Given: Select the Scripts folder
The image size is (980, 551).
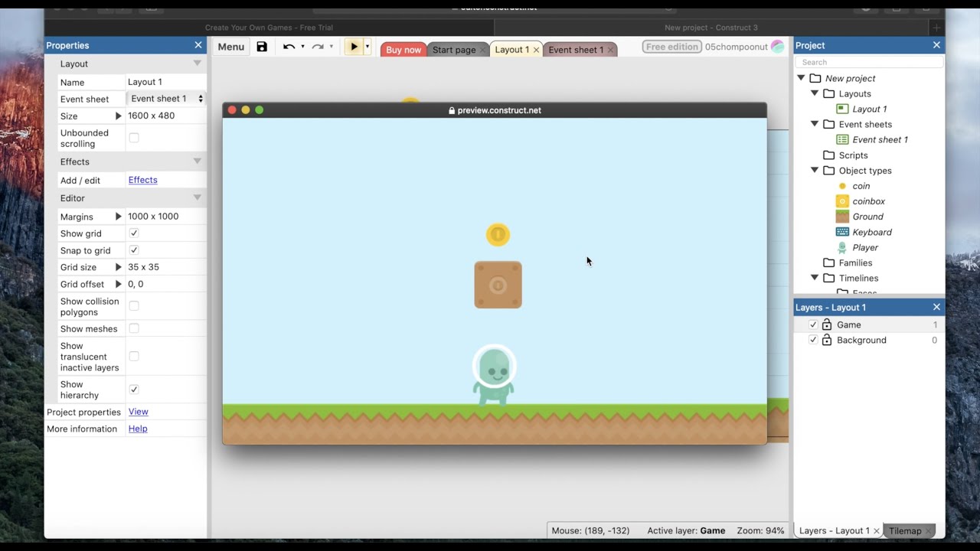Looking at the screenshot, I should (x=853, y=155).
